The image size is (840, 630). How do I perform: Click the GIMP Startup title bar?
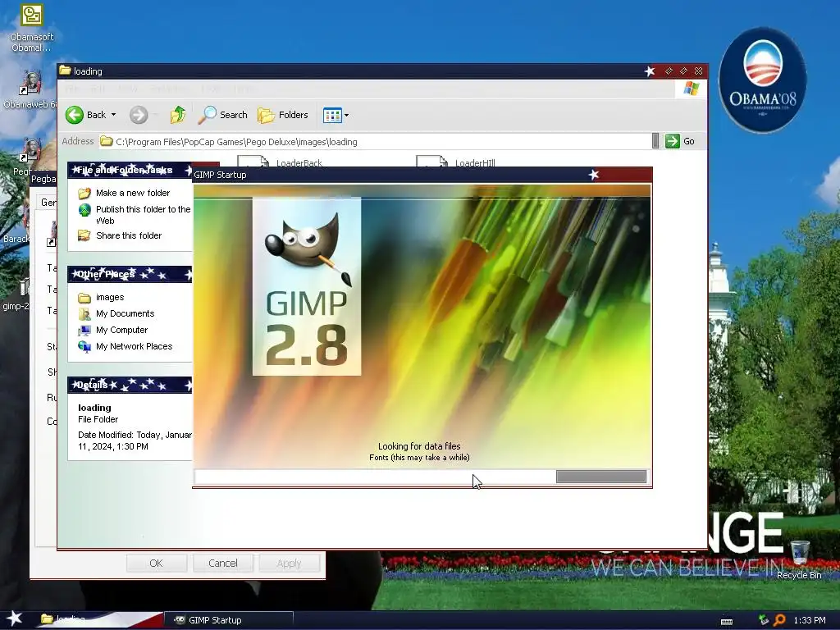422,175
